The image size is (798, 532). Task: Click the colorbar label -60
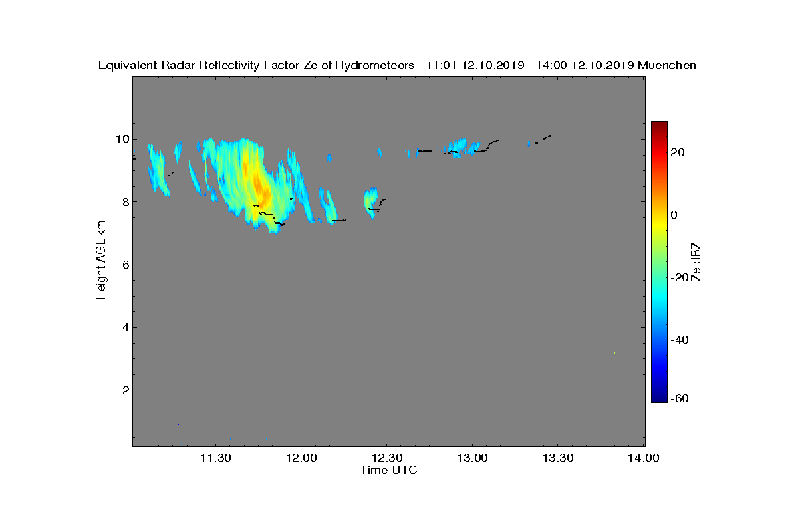coord(679,398)
